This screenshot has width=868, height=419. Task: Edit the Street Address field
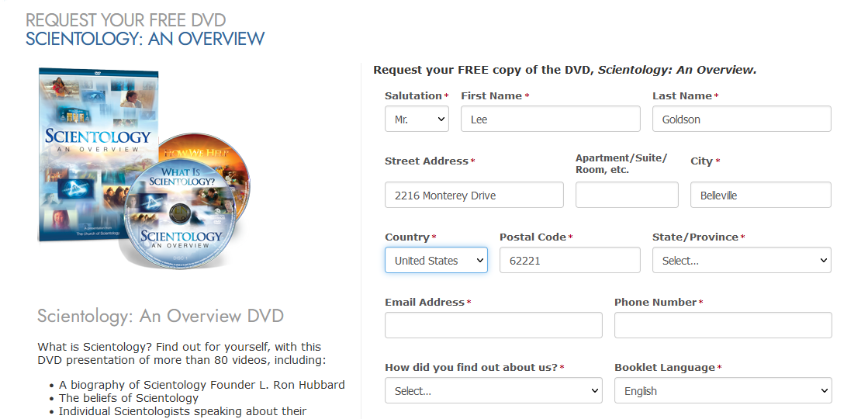473,196
